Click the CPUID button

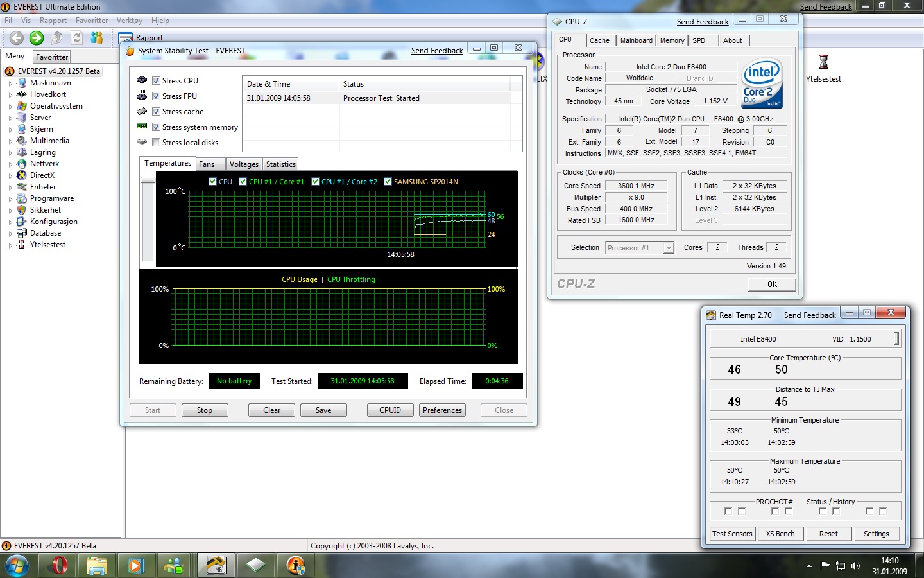(x=390, y=410)
